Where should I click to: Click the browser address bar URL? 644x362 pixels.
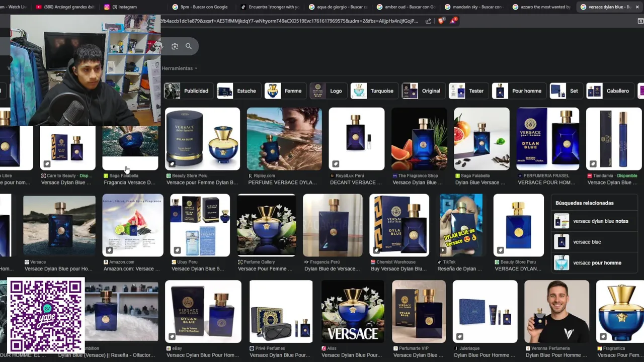pyautogui.click(x=289, y=21)
